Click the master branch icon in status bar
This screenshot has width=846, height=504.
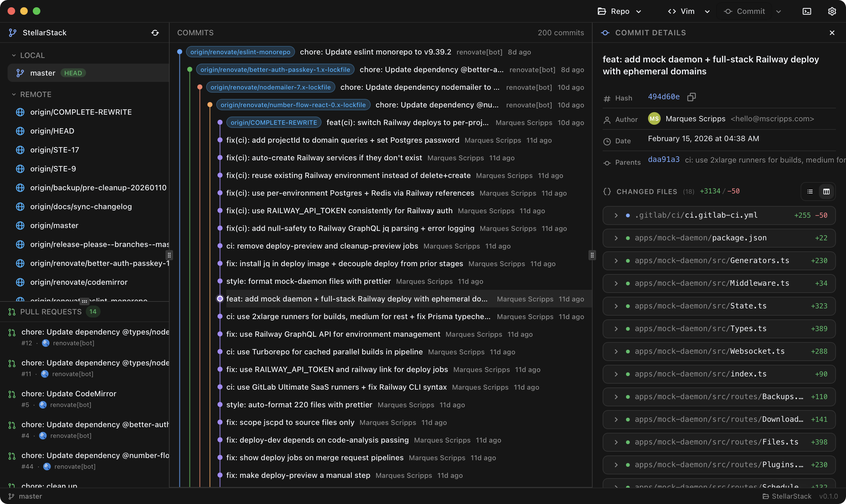(x=12, y=496)
